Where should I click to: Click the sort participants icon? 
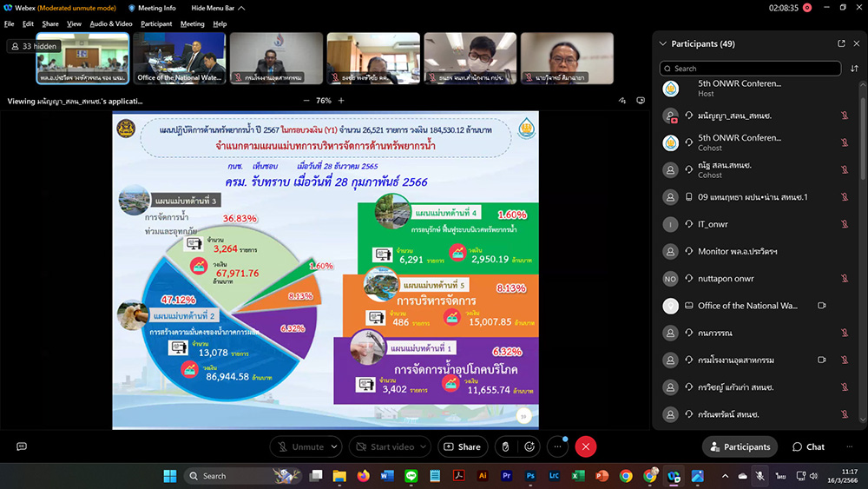pyautogui.click(x=853, y=68)
